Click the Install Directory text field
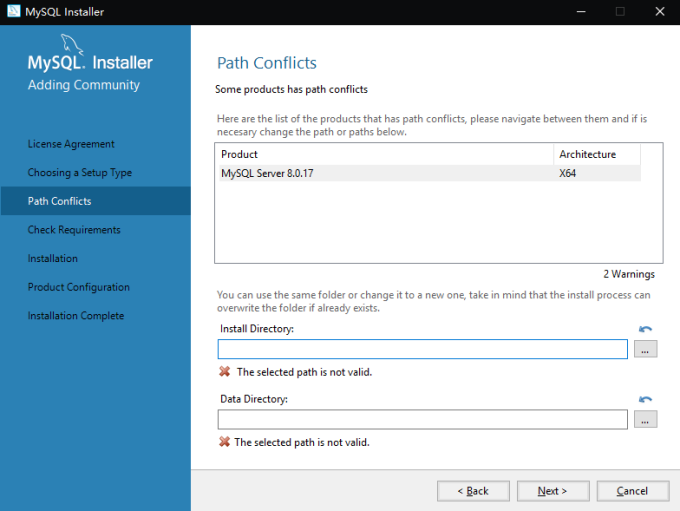This screenshot has width=680, height=511. [x=422, y=349]
